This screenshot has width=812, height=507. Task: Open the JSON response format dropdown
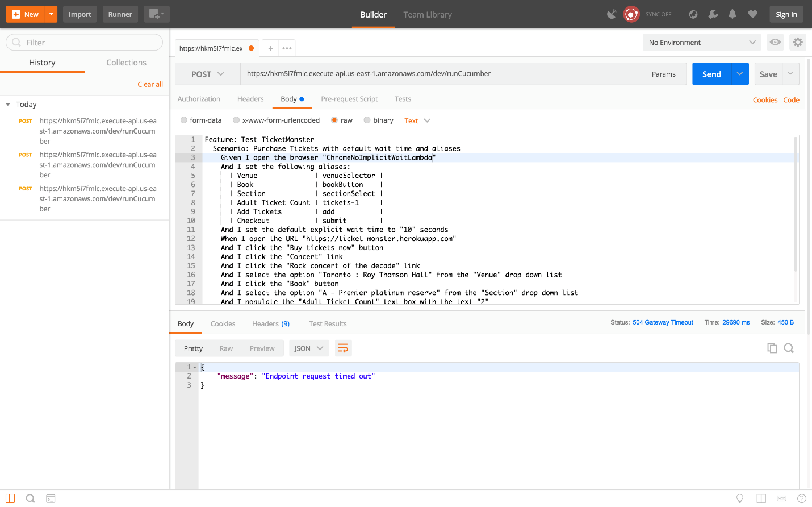click(x=308, y=348)
